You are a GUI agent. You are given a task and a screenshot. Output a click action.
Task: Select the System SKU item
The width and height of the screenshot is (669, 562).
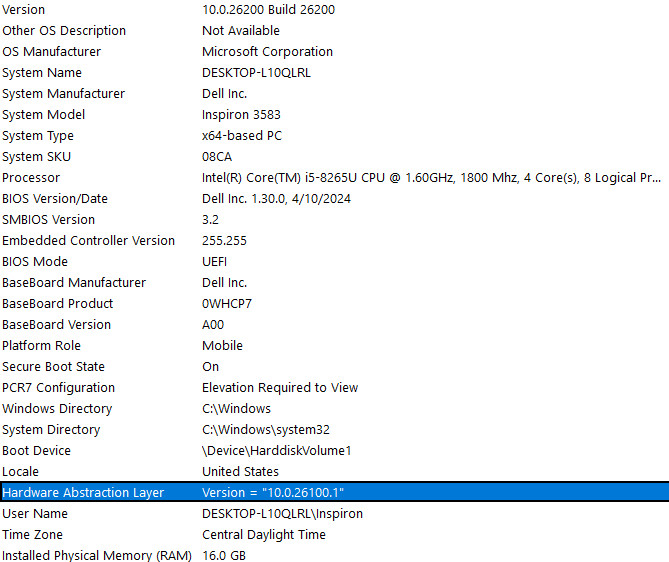click(x=36, y=156)
